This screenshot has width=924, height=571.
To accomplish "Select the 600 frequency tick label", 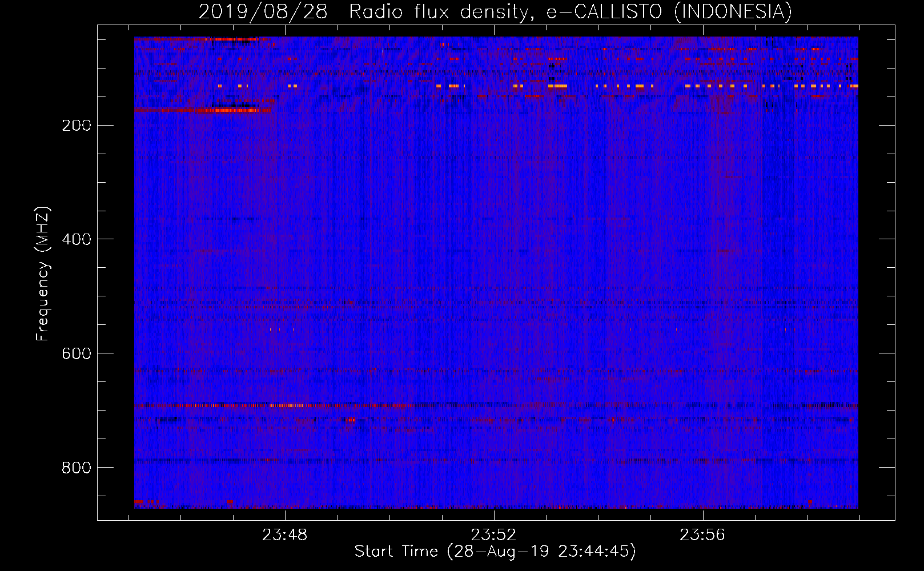I will coord(77,354).
